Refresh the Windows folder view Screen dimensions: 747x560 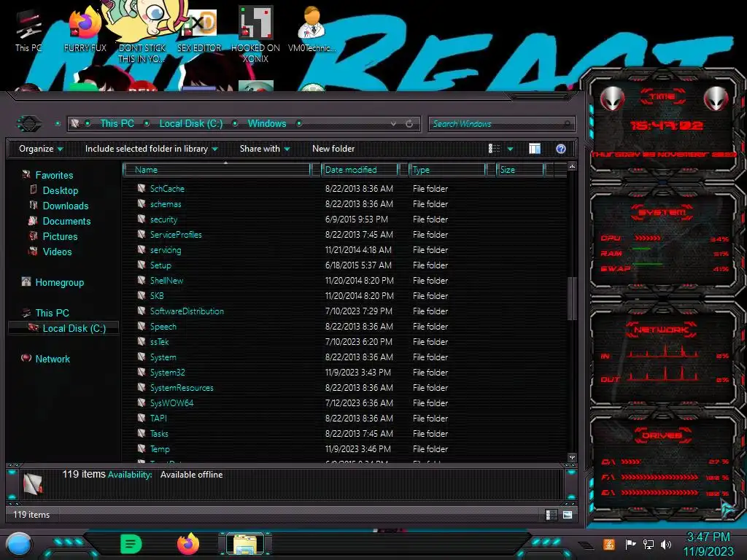click(409, 124)
